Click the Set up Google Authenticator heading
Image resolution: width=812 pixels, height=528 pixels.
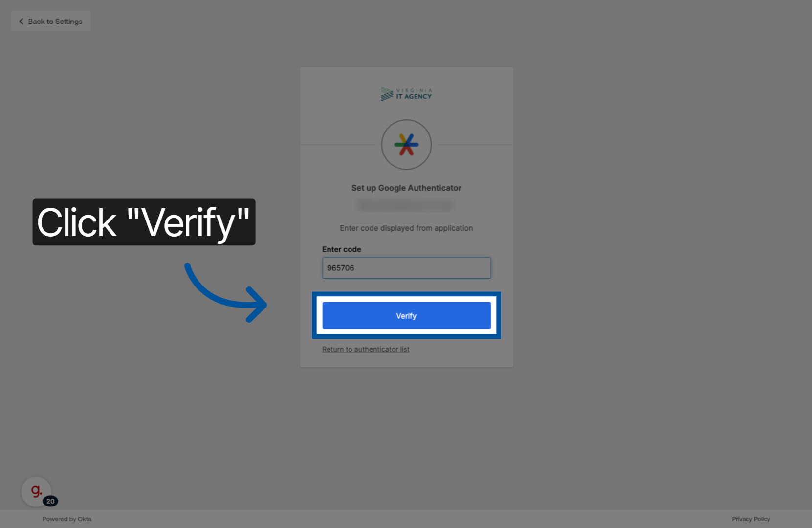[406, 188]
